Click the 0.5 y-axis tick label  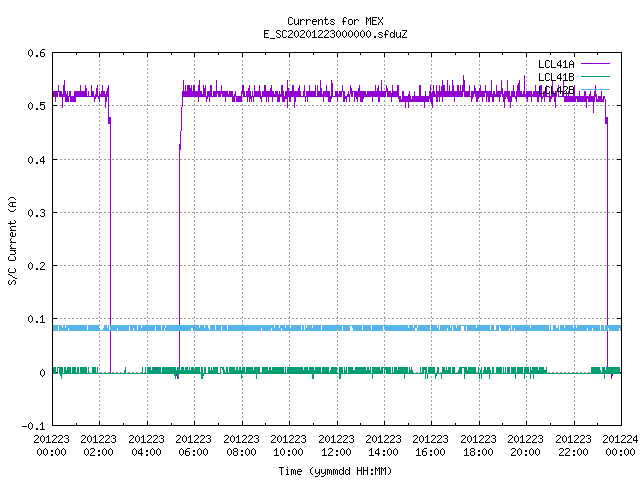pyautogui.click(x=36, y=106)
